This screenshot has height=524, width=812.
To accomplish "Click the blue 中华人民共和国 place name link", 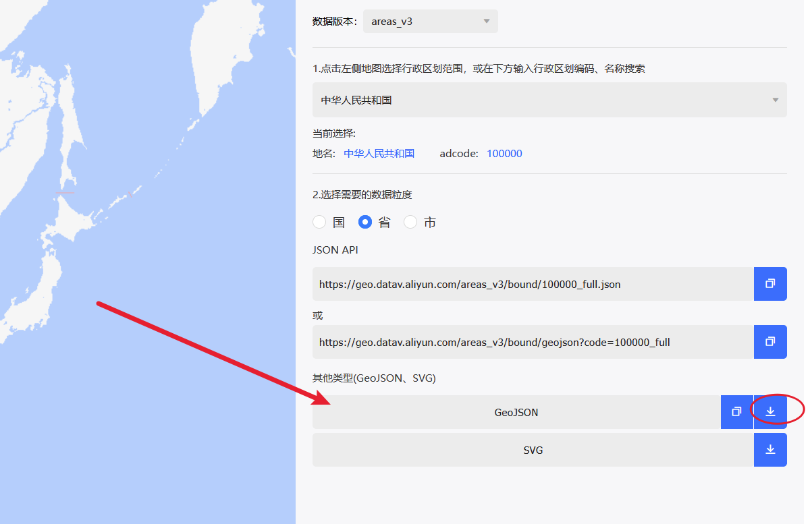I will 379,153.
